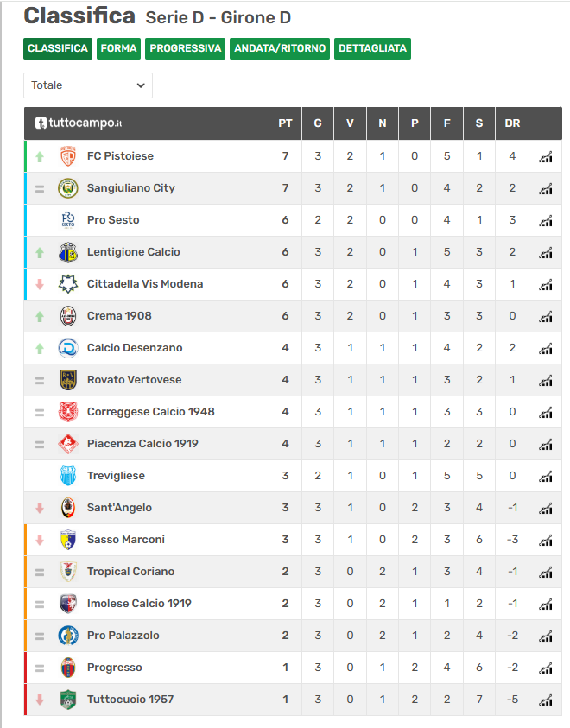Open the Totale dropdown selector

[x=88, y=85]
